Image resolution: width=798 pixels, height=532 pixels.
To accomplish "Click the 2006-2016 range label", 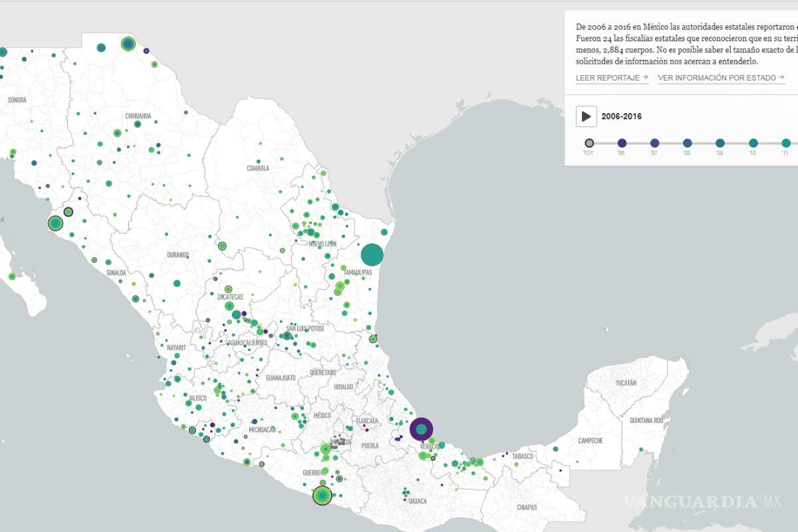I will [x=620, y=116].
